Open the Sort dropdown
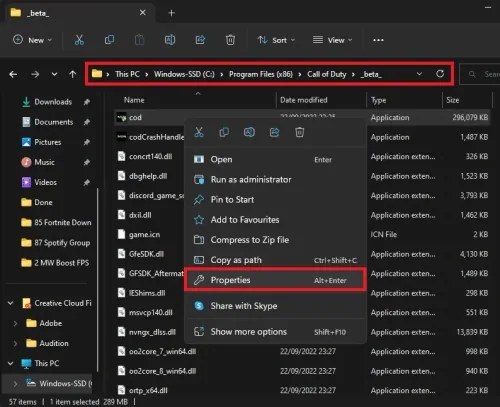This screenshot has height=407, width=500. tap(276, 40)
